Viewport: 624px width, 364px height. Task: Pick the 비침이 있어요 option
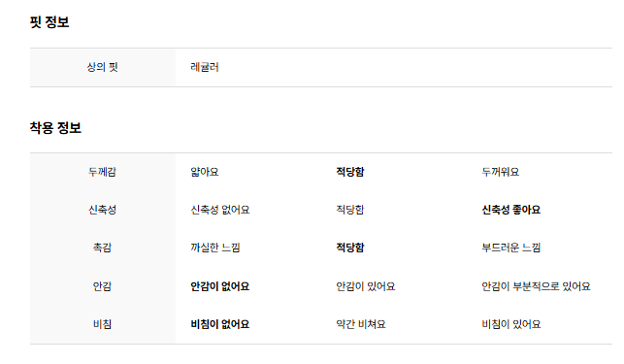(x=511, y=324)
